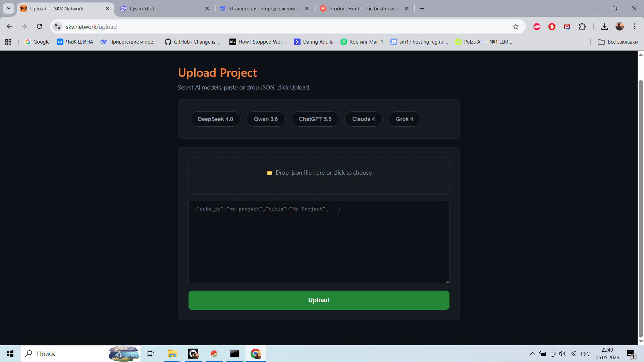Click the green Upload button
The image size is (644, 362).
tap(319, 300)
